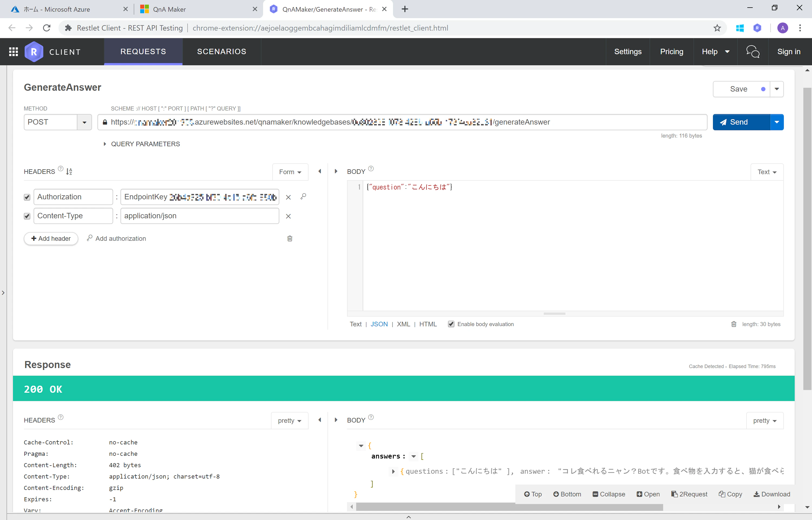Collapse headers panel with left arrow
812x520 pixels.
pyautogui.click(x=319, y=171)
